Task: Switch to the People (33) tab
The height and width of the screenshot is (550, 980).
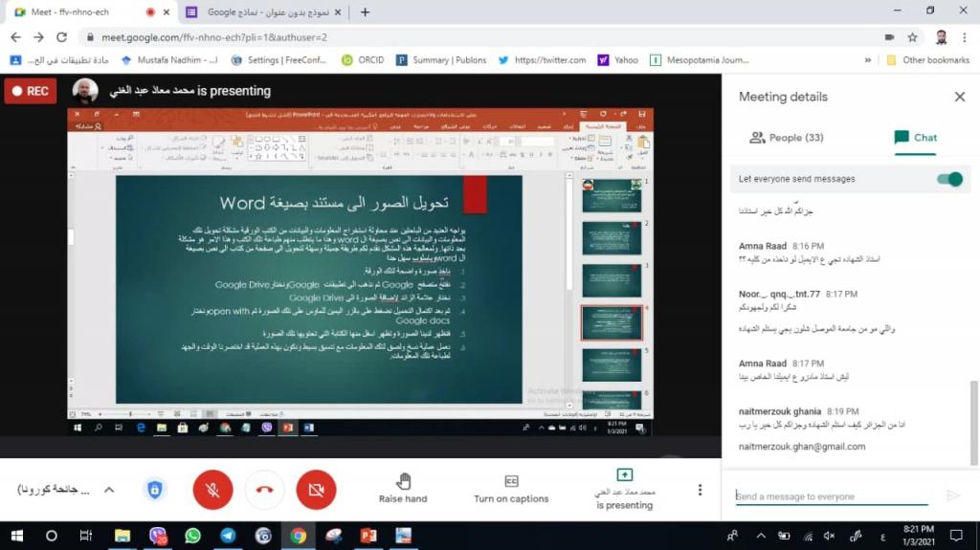Action: click(x=786, y=138)
